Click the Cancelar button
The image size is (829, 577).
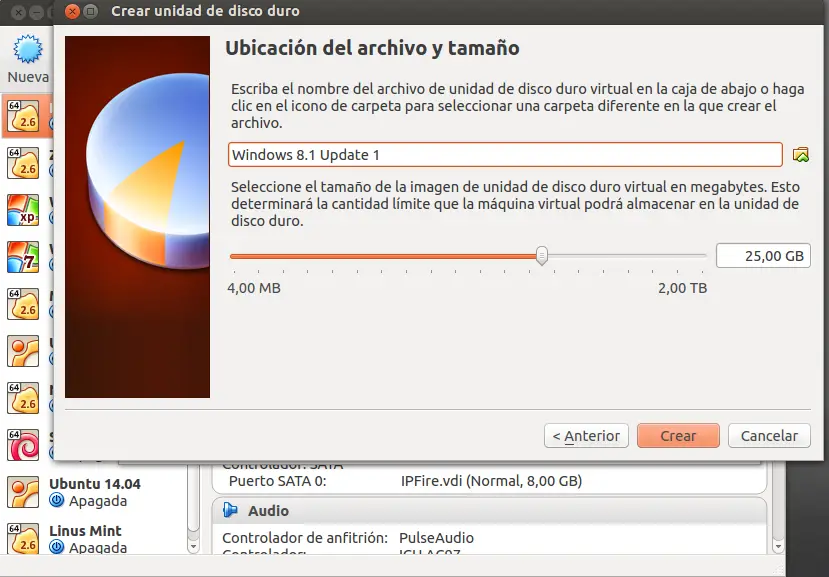click(x=769, y=436)
